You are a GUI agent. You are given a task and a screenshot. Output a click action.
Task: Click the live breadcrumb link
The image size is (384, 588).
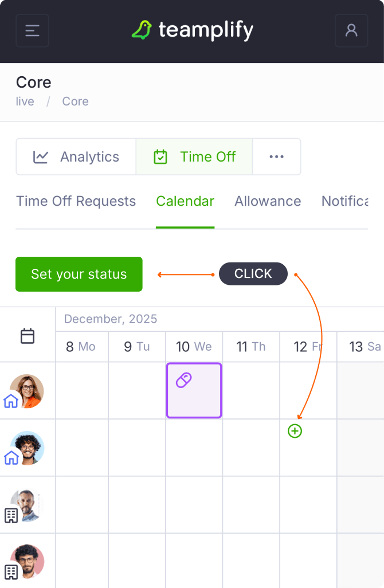pyautogui.click(x=25, y=101)
